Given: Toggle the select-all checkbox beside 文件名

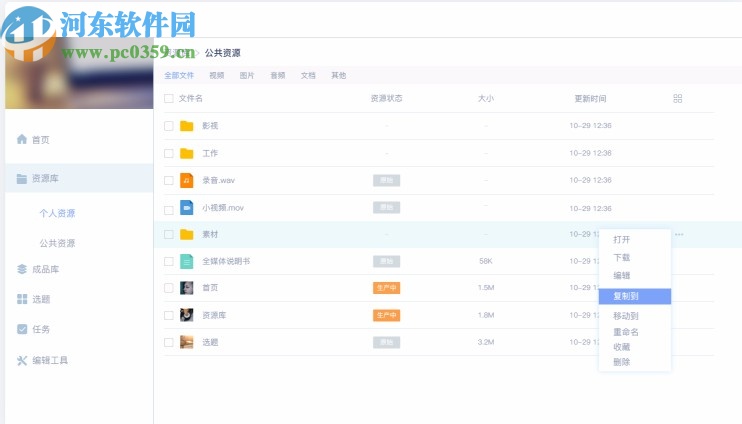Looking at the screenshot, I should (168, 98).
